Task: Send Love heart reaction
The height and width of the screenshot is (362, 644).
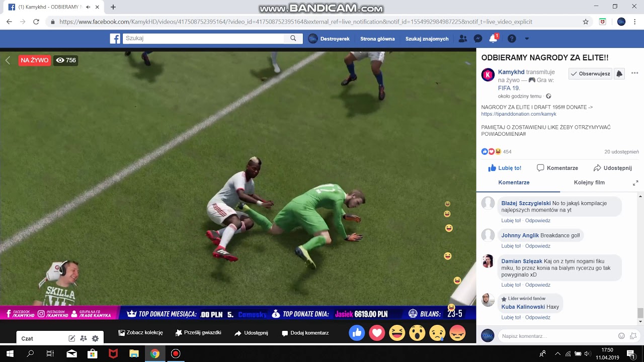Action: click(377, 333)
